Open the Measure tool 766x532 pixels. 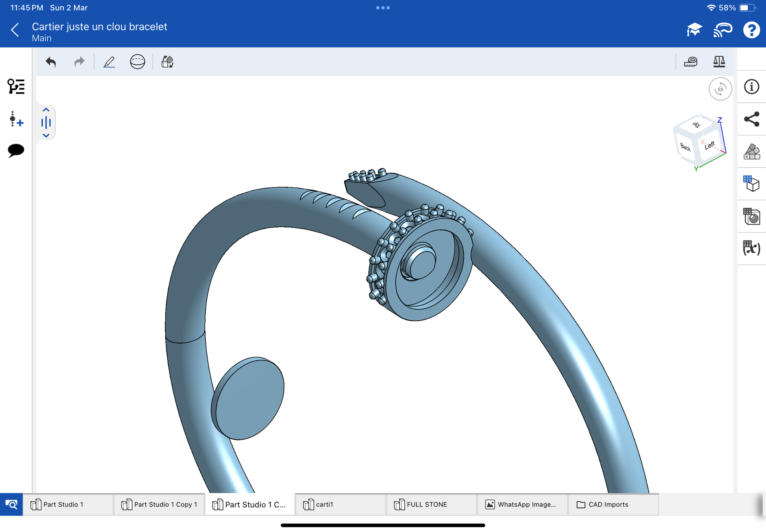coord(690,62)
